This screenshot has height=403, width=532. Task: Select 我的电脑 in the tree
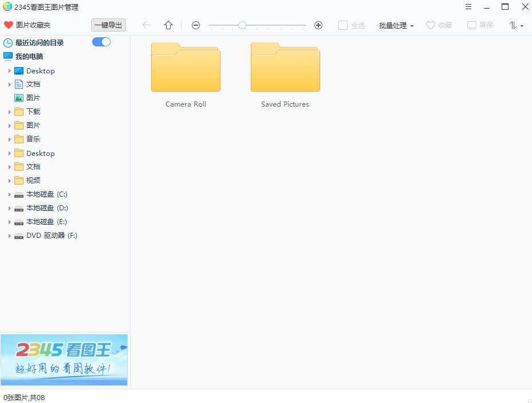29,56
